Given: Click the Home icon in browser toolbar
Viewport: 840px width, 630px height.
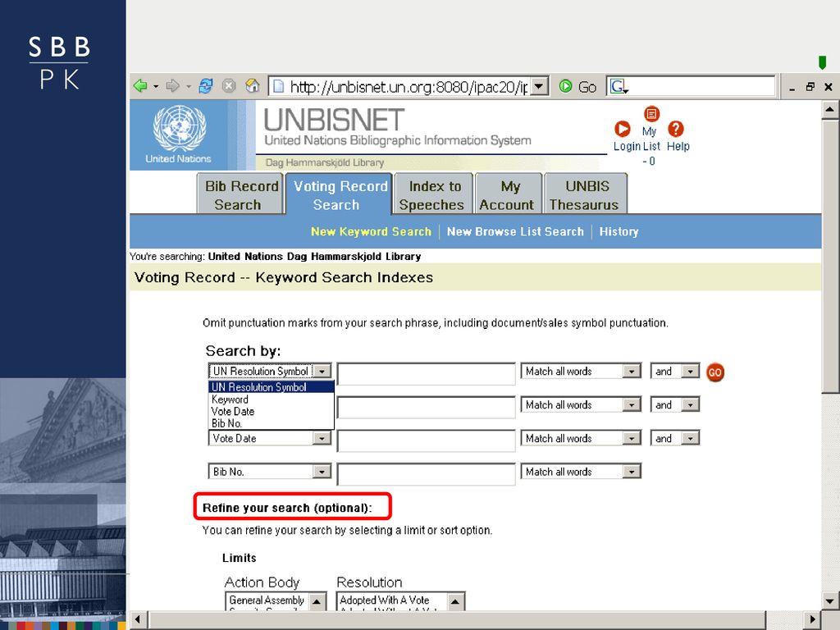Looking at the screenshot, I should [x=252, y=85].
